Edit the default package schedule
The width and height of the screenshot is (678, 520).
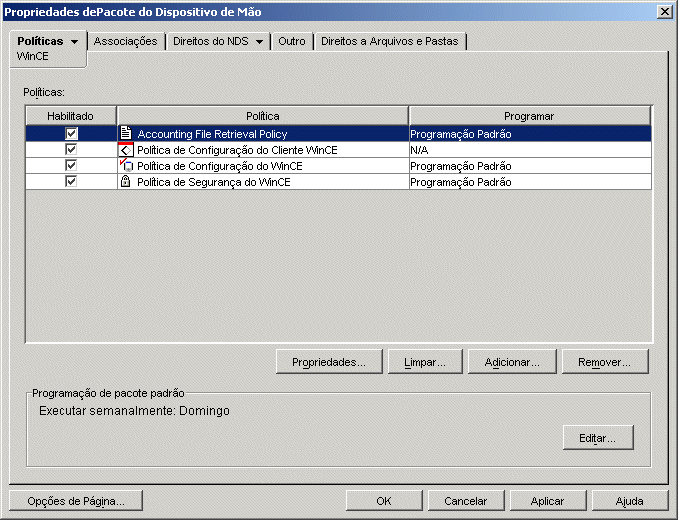pyautogui.click(x=598, y=438)
